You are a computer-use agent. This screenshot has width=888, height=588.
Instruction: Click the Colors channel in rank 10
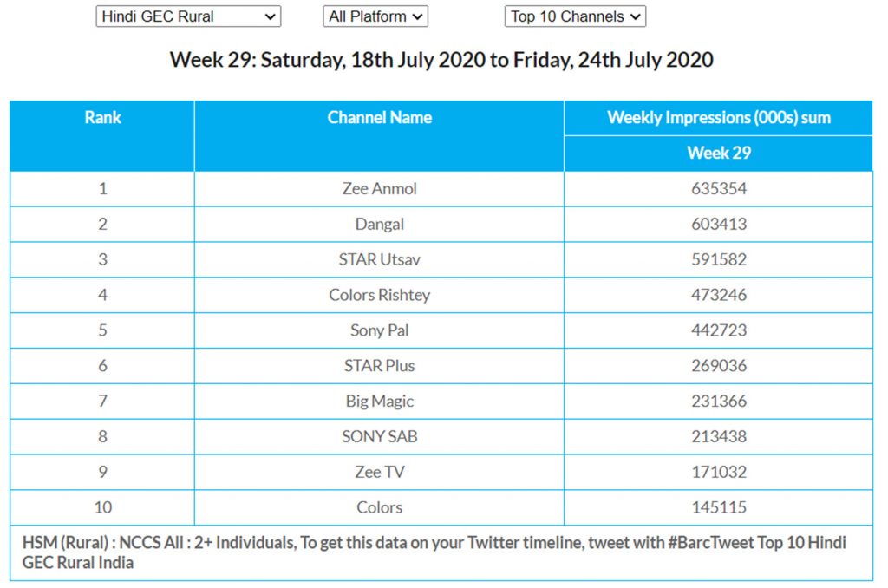(x=379, y=507)
